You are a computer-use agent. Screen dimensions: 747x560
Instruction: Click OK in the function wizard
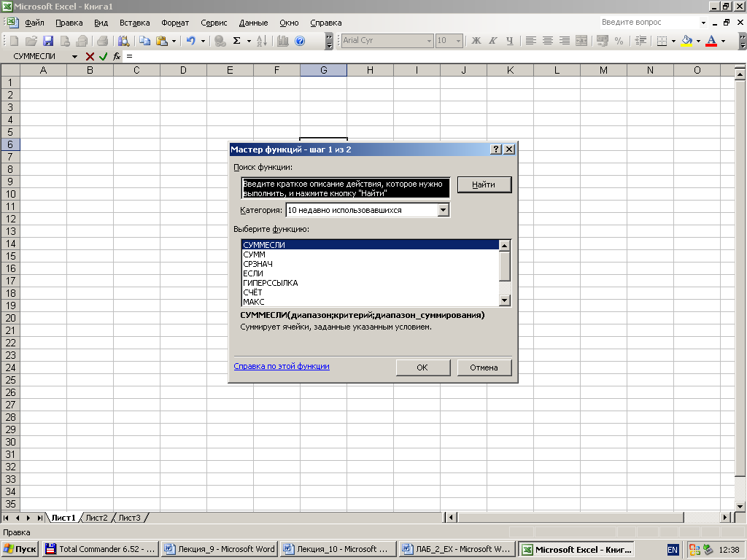tap(422, 367)
